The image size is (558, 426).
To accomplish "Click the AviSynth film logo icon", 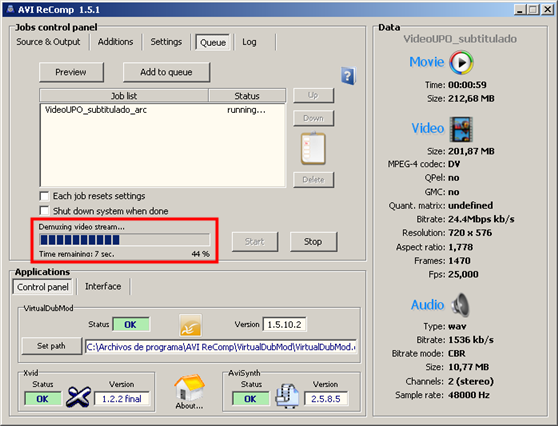I will pyautogui.click(x=287, y=395).
